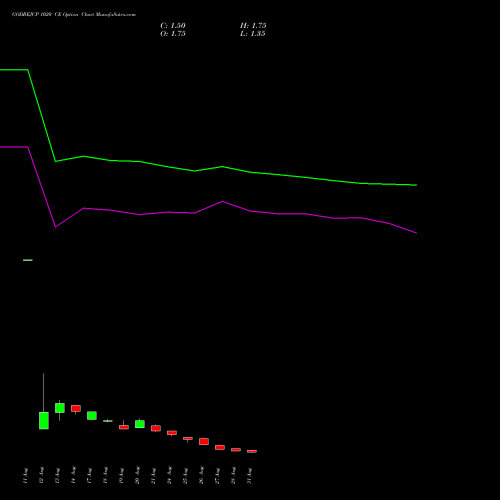Select the last red 31 Aug candlestick
The image size is (500, 500).
point(252,451)
